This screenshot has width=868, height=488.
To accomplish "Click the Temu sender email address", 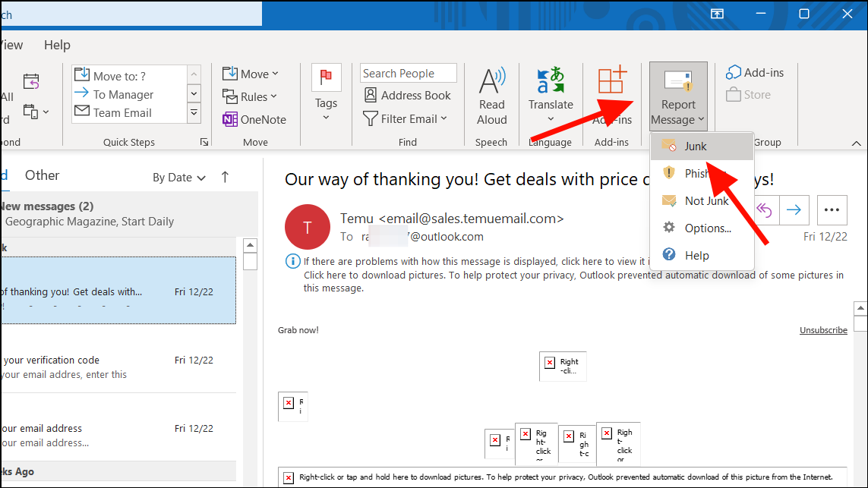I will (471, 219).
